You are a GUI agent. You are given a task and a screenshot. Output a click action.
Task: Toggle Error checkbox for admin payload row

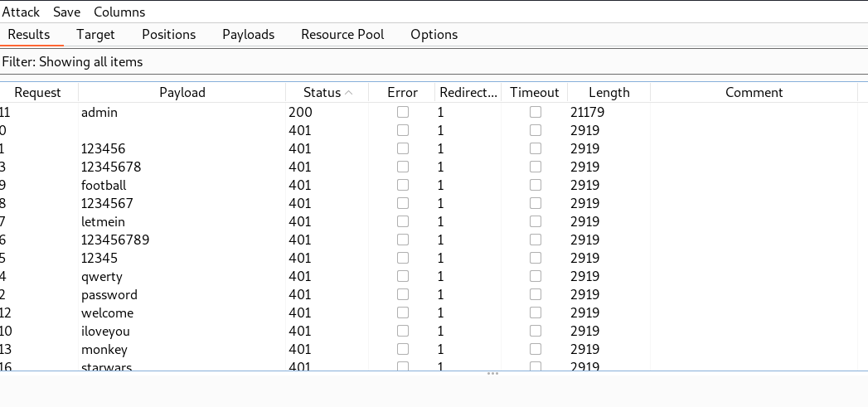coord(403,112)
